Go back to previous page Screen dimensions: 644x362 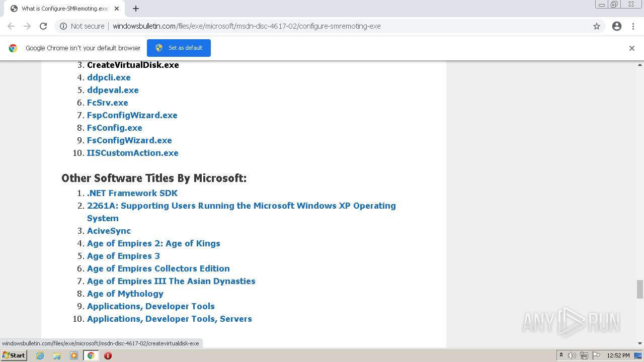pos(11,26)
